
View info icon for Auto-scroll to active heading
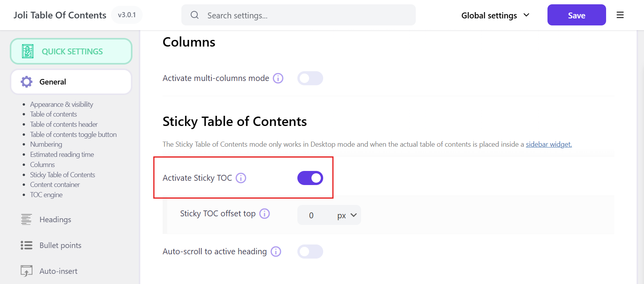[x=276, y=252]
